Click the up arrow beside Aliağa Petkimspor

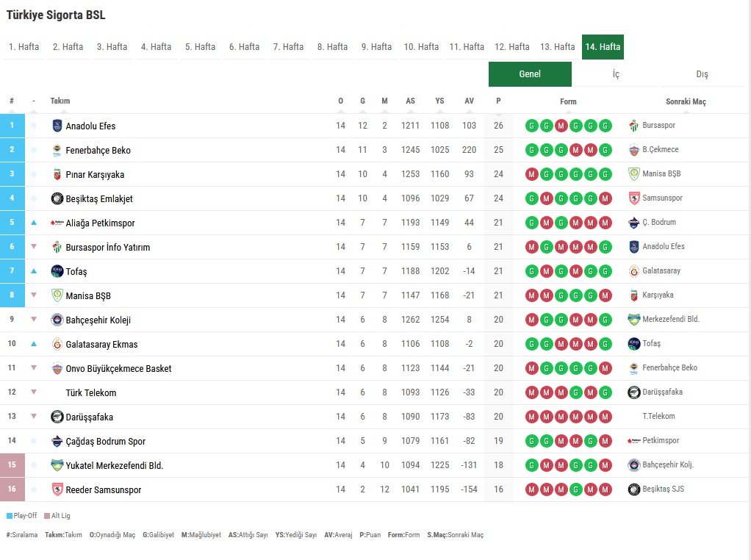point(34,223)
